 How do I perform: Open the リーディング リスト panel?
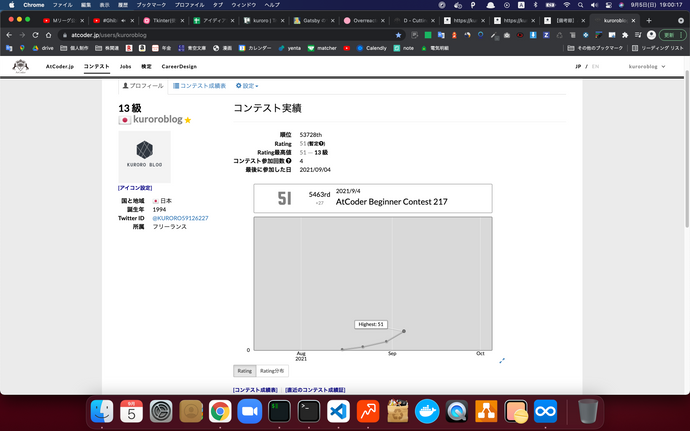point(658,48)
